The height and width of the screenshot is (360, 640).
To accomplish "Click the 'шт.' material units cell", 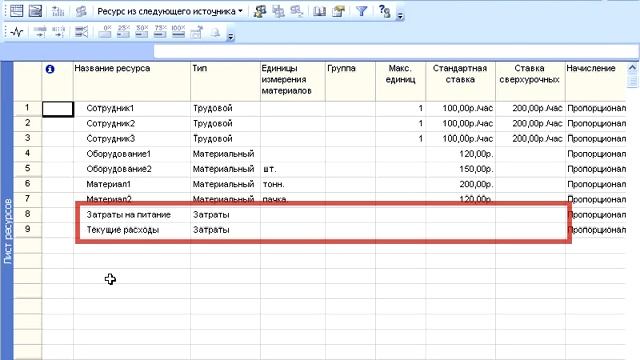I will (x=293, y=169).
